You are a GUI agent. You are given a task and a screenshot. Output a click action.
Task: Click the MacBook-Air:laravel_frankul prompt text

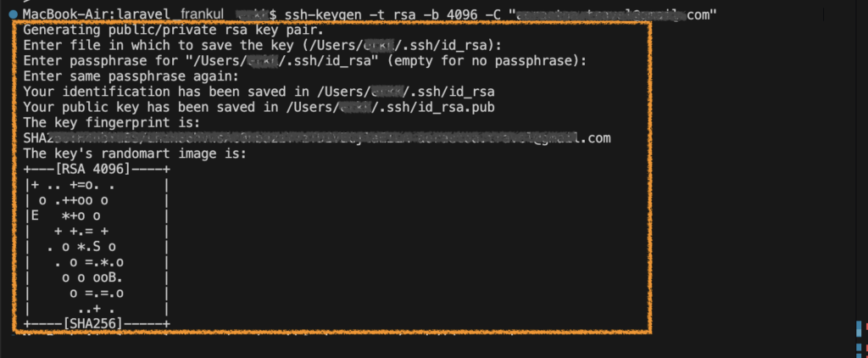click(x=122, y=15)
